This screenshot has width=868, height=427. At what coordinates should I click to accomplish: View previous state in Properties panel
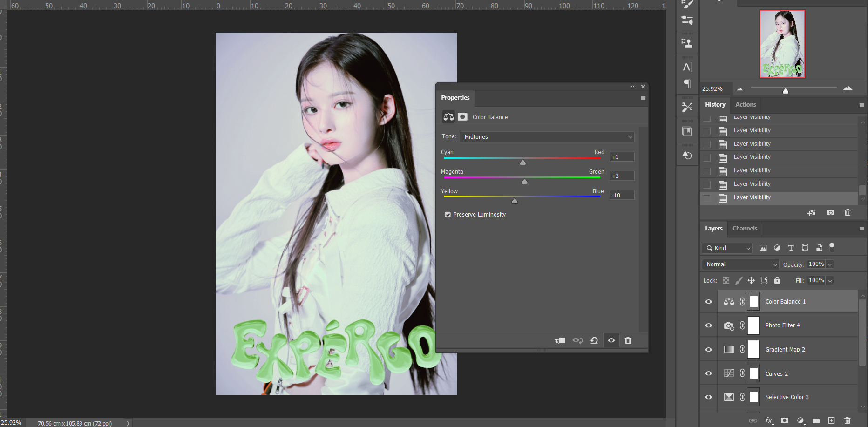[x=577, y=340]
